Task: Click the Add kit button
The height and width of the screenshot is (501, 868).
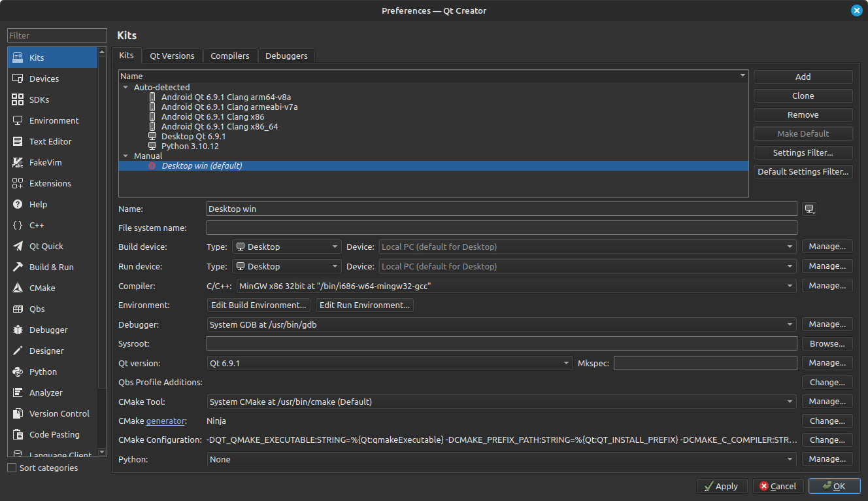Action: [803, 77]
